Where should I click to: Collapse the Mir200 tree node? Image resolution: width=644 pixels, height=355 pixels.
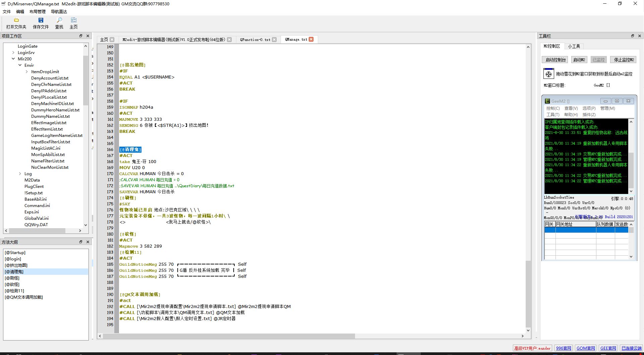[x=13, y=59]
